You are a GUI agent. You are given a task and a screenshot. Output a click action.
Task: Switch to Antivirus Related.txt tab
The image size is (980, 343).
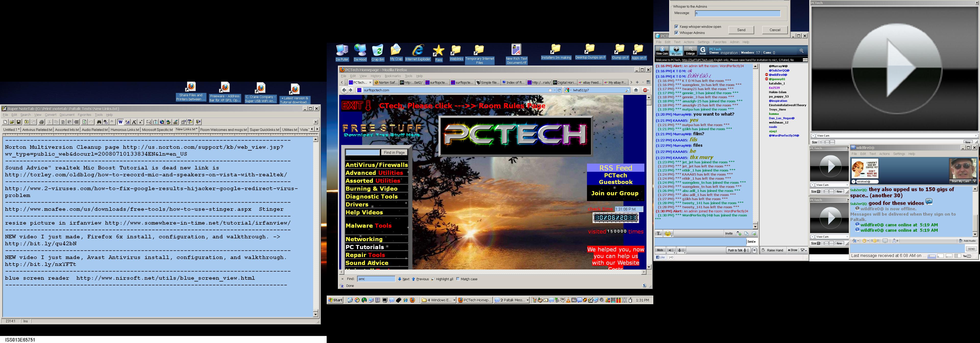click(37, 130)
